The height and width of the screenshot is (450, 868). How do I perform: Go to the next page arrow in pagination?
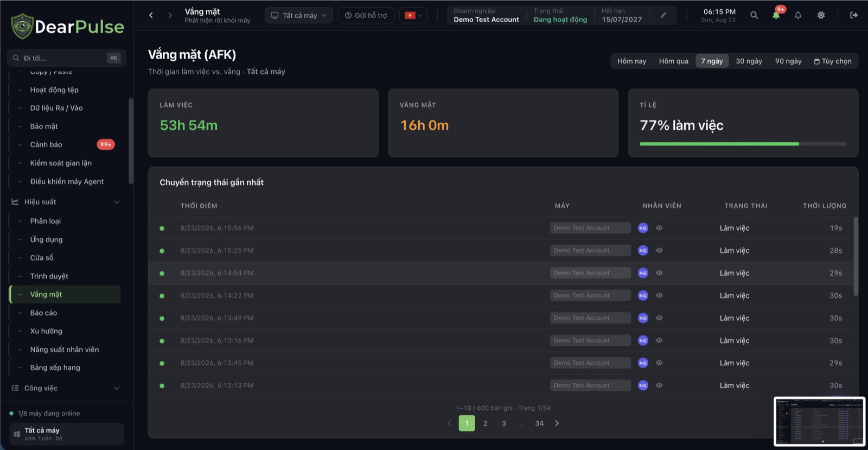[x=557, y=423]
